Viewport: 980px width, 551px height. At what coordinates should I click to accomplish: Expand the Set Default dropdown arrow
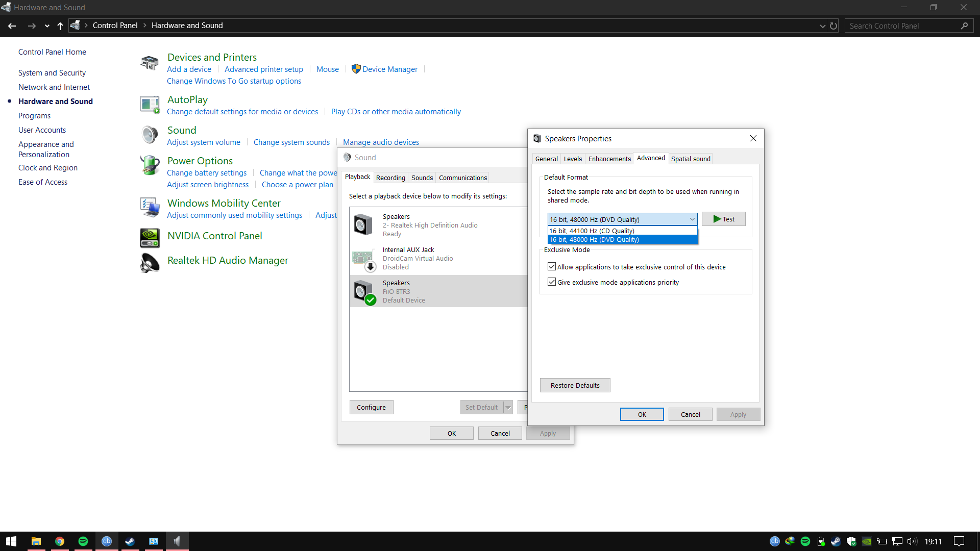point(508,407)
